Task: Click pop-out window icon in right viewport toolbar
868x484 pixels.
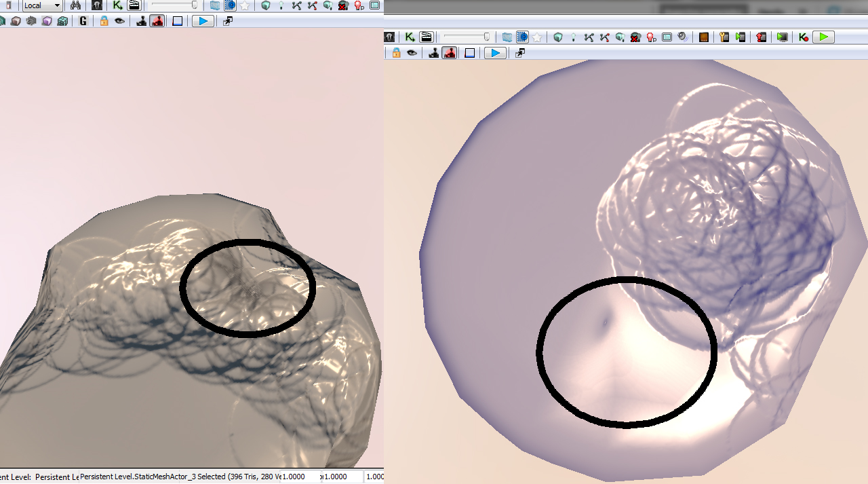Action: (520, 53)
